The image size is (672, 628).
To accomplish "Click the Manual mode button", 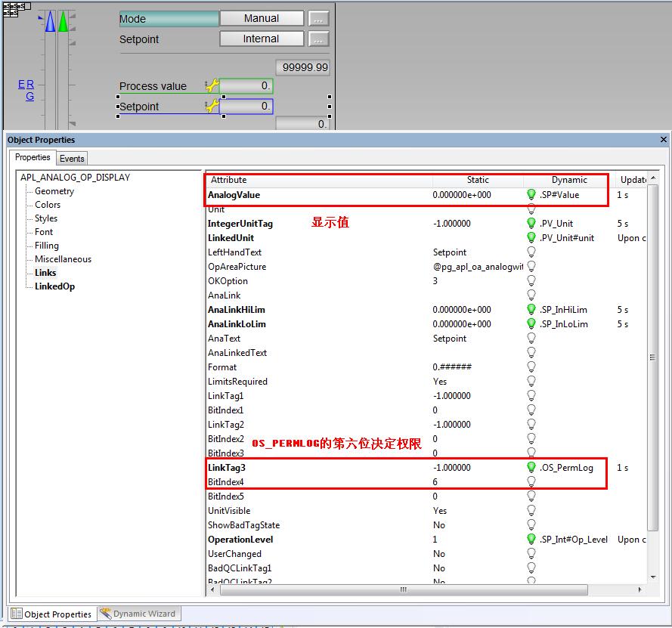I will click(x=262, y=18).
